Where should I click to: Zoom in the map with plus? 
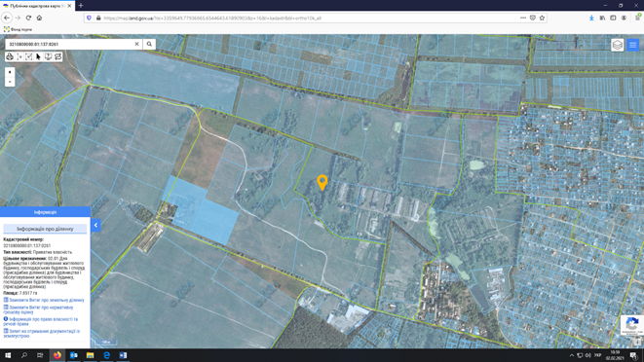click(10, 72)
